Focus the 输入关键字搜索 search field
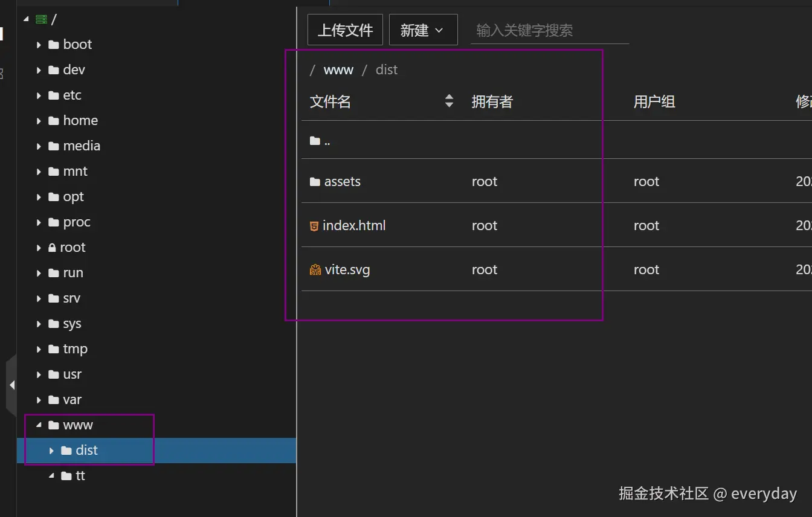The image size is (812, 517). pos(550,30)
